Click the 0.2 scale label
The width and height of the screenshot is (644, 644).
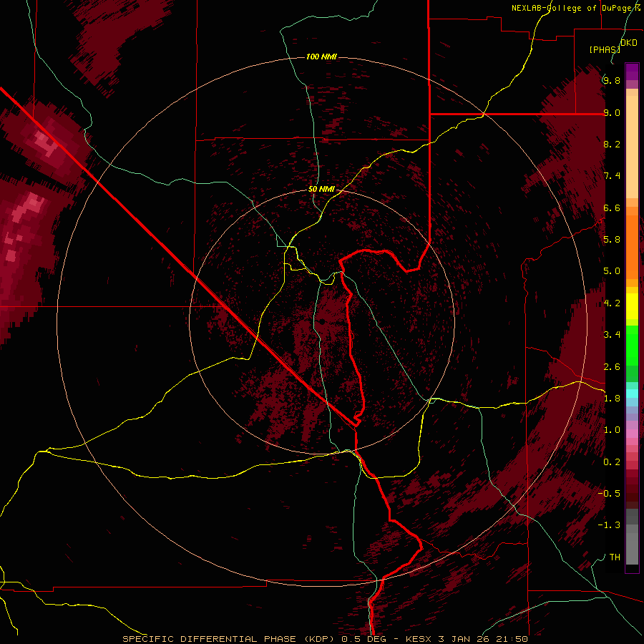[x=612, y=462]
